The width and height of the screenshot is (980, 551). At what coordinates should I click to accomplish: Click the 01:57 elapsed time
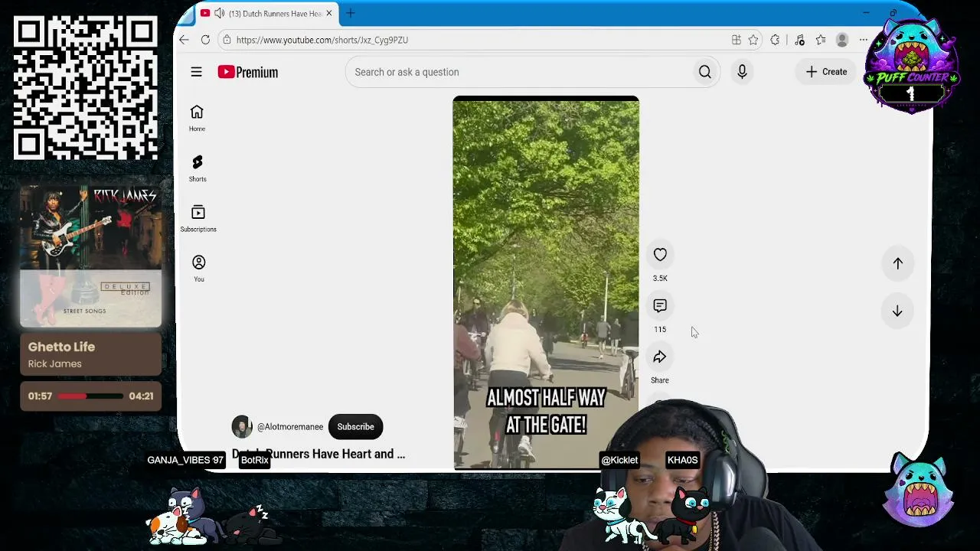(40, 396)
